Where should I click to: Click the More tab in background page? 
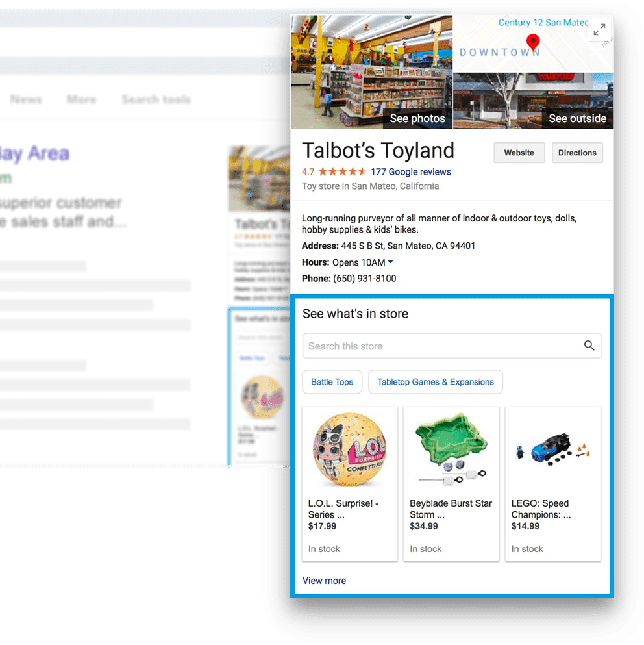coord(81,99)
